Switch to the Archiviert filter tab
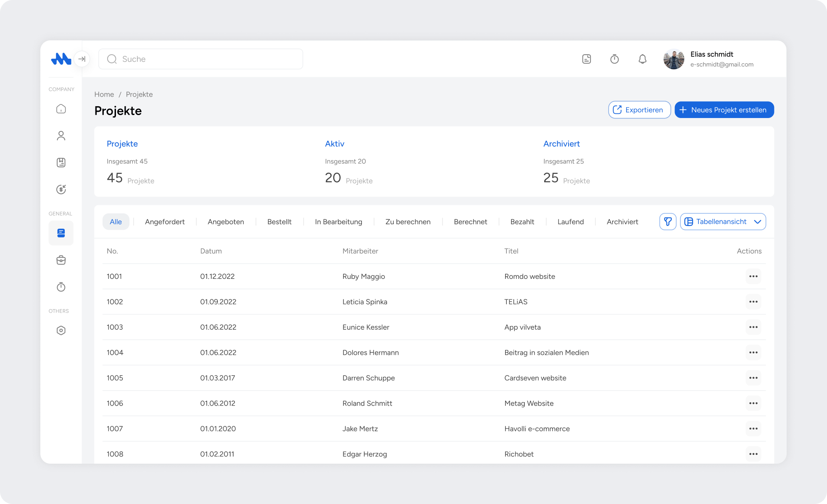 tap(622, 221)
